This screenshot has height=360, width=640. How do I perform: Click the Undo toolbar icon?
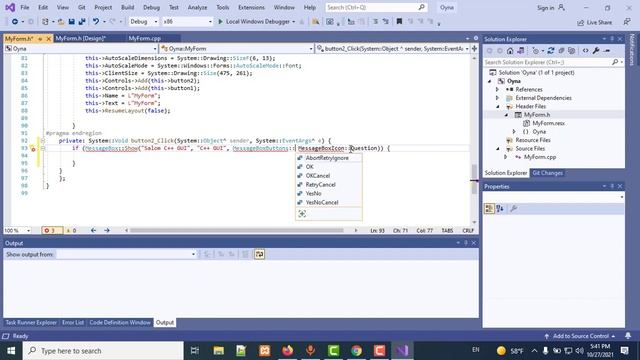click(x=96, y=22)
